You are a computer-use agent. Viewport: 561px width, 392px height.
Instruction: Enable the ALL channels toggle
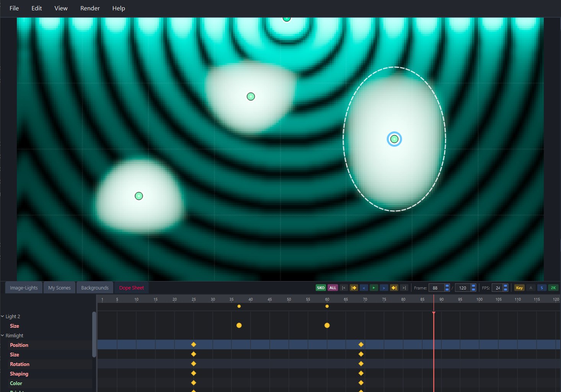333,288
